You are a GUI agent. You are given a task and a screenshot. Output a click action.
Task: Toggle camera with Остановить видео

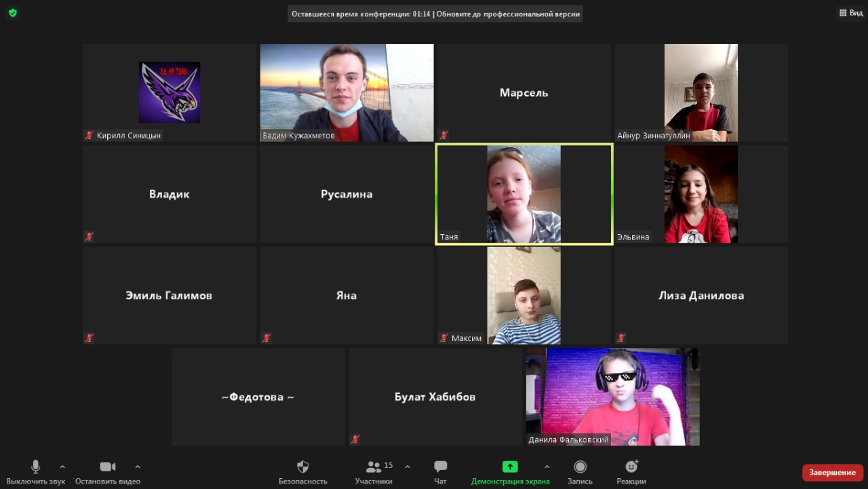point(108,467)
